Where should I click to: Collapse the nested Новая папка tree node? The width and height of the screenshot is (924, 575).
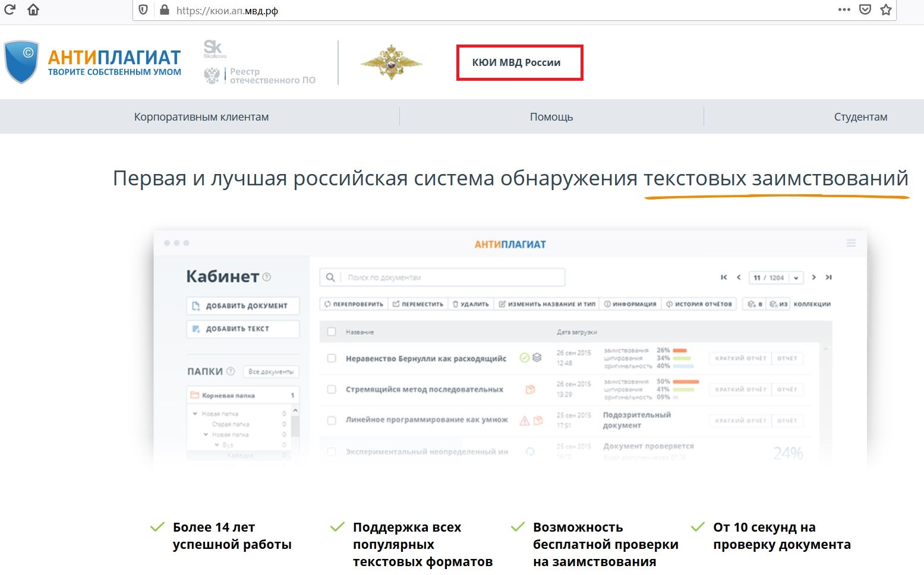206,435
